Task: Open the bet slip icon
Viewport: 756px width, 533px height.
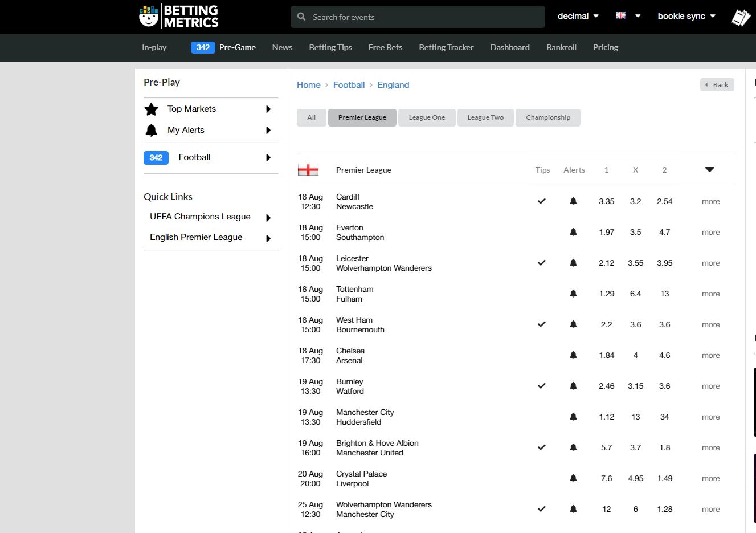Action: (741, 17)
